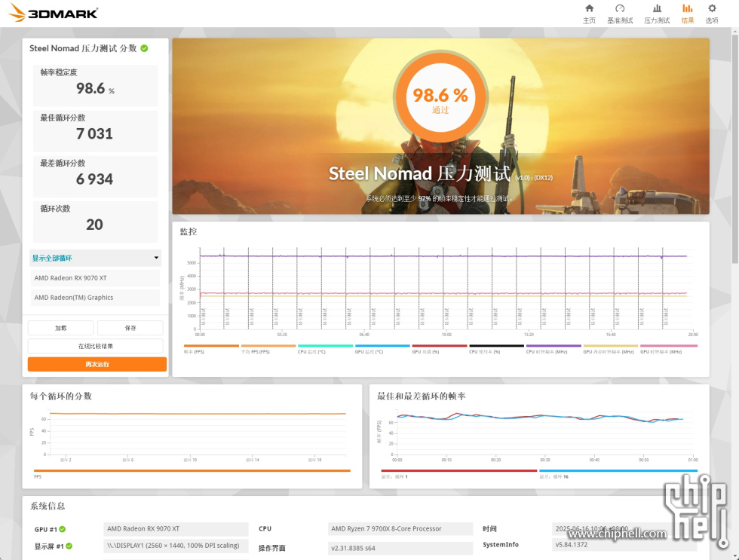Click the 循环次数 20 tile
Screen dimensions: 739x560
pyautogui.click(x=95, y=222)
